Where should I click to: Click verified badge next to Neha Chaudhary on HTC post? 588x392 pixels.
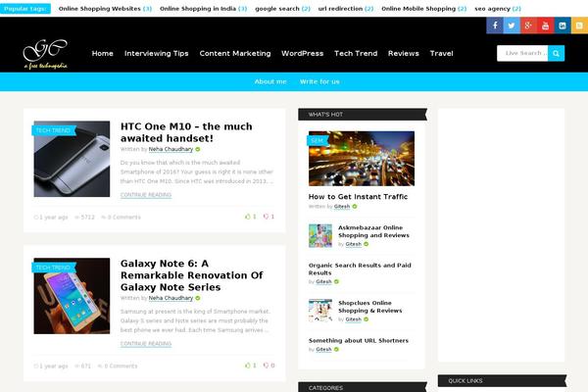click(x=198, y=149)
